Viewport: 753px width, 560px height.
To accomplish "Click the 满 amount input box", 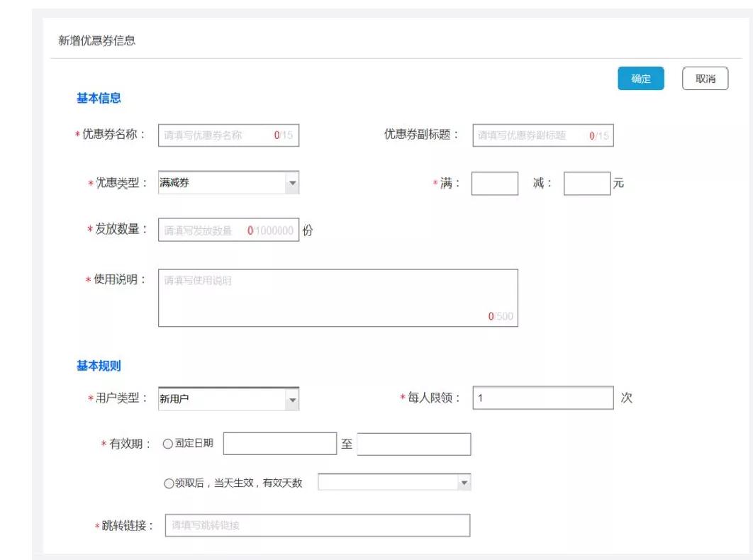I will [494, 182].
